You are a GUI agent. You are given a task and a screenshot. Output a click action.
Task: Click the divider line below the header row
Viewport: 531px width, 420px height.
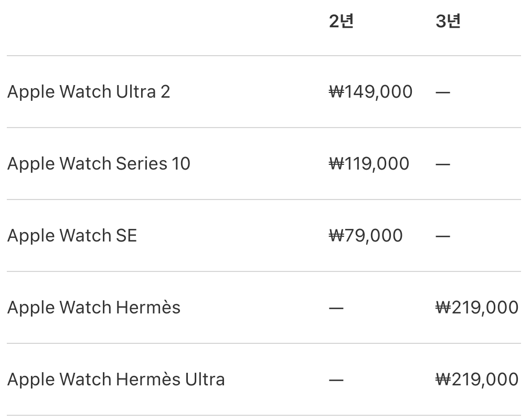tap(263, 56)
